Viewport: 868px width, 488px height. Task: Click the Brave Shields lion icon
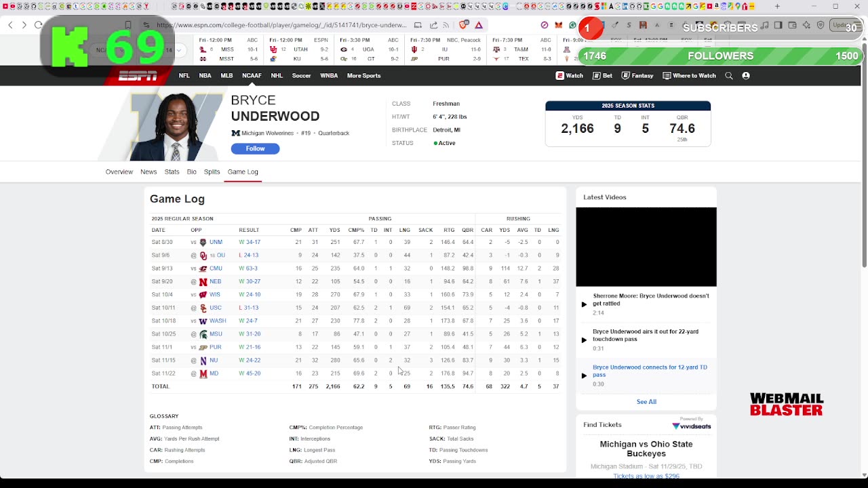tap(464, 25)
